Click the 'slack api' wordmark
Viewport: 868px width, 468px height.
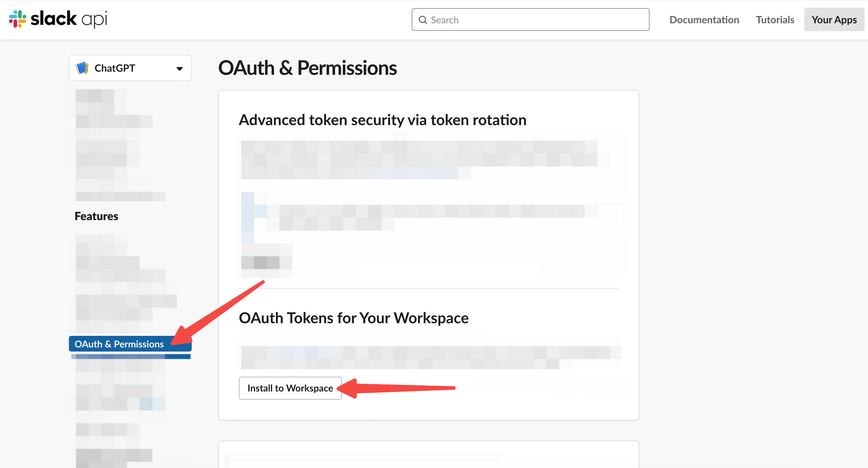click(x=69, y=19)
